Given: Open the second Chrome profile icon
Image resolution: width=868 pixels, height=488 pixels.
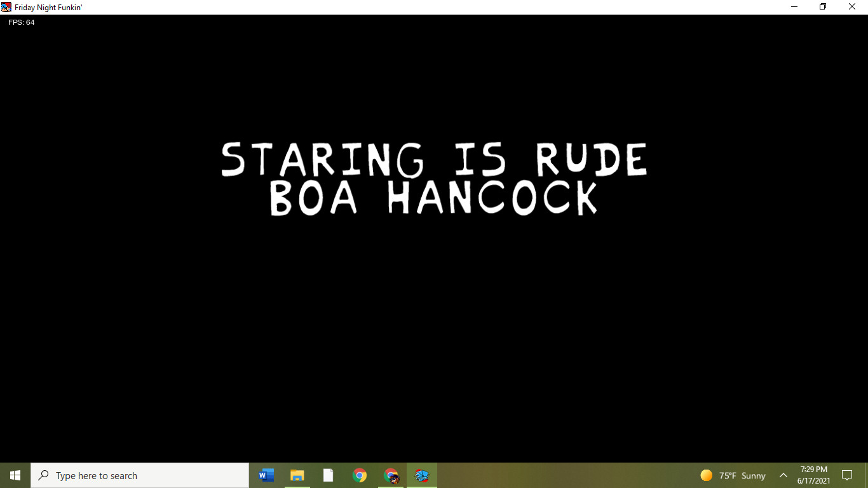Looking at the screenshot, I should click(x=391, y=475).
